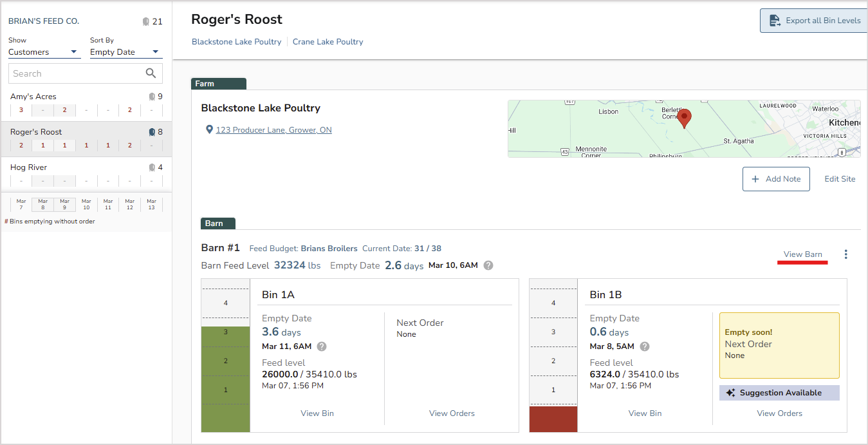Viewport: 868px width, 445px height.
Task: Click the sparkle icon on Suggestion Available
Action: [x=730, y=393]
